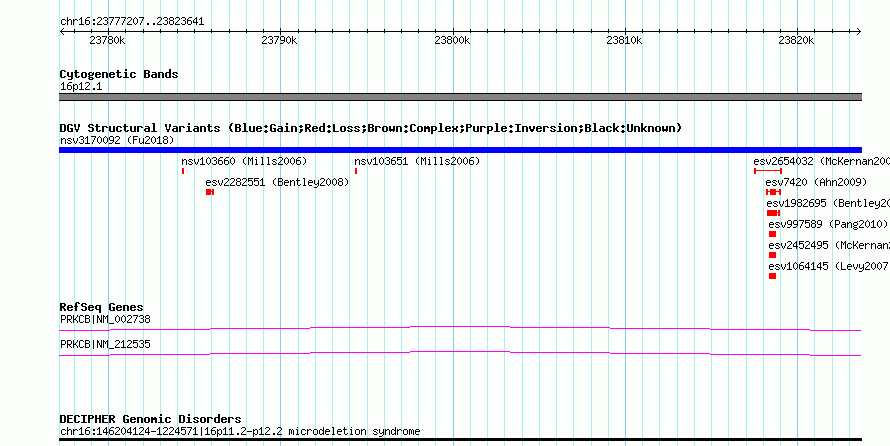Select the 23790k ruler position label

tap(279, 40)
